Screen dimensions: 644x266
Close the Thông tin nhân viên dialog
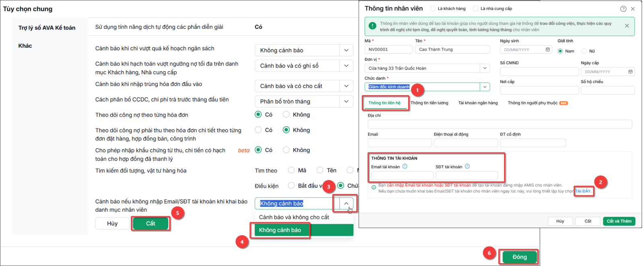633,9
